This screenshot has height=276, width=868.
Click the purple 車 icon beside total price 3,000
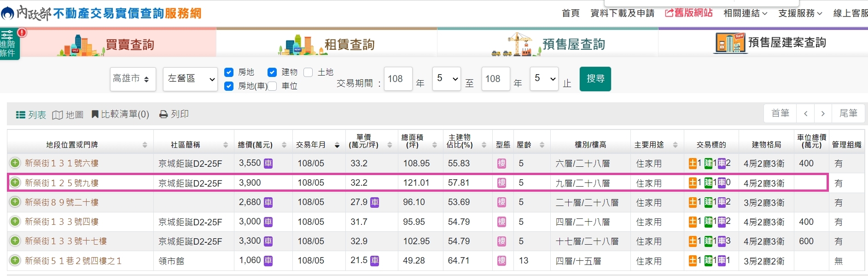point(268,222)
